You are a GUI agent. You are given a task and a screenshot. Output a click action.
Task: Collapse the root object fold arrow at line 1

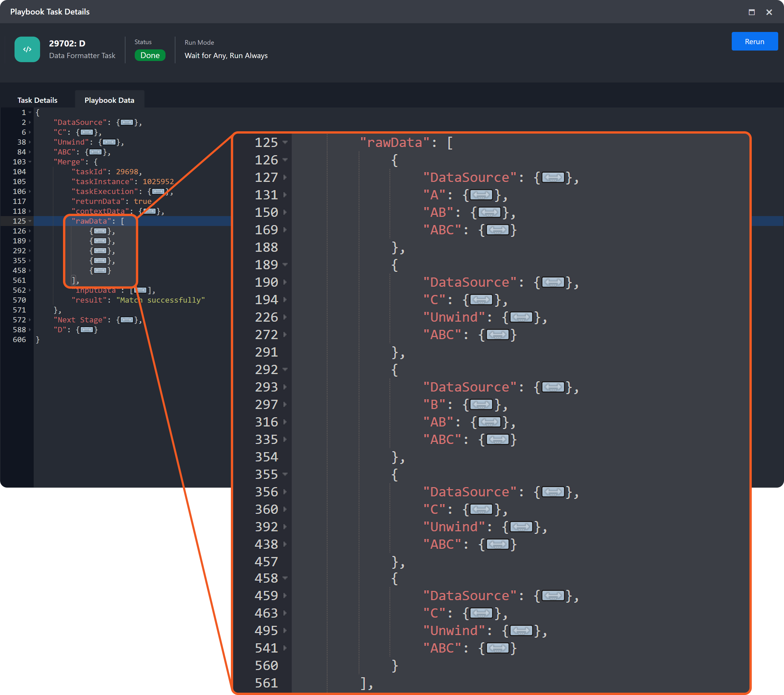click(x=30, y=113)
